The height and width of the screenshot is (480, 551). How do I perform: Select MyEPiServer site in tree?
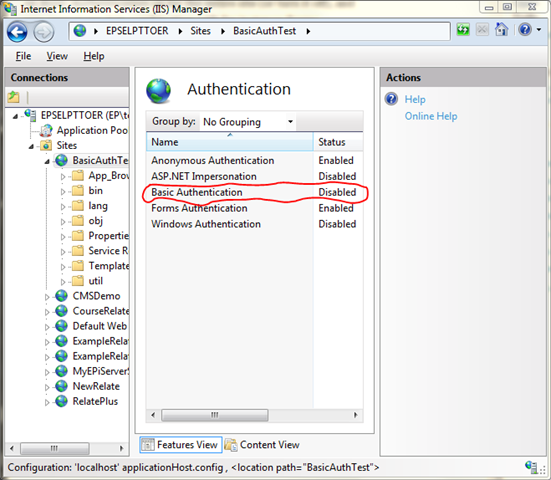pyautogui.click(x=101, y=371)
